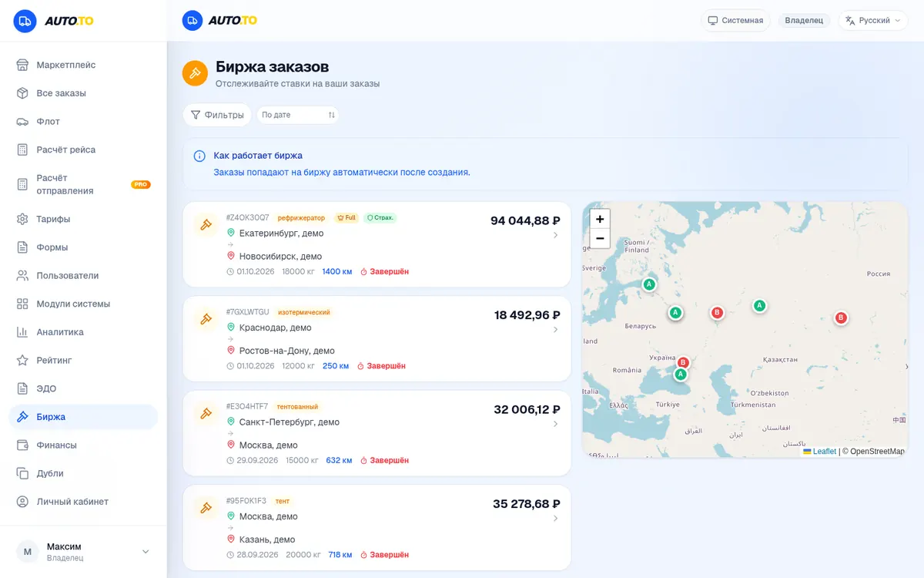924x578 pixels.
Task: Click the Аналитика bar chart icon
Action: pyautogui.click(x=22, y=332)
